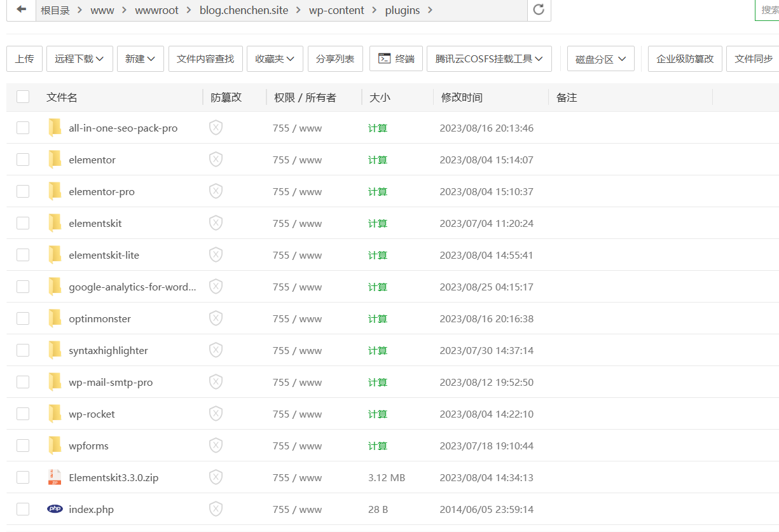
Task: Click the refresh icon beside path bar
Action: [539, 10]
